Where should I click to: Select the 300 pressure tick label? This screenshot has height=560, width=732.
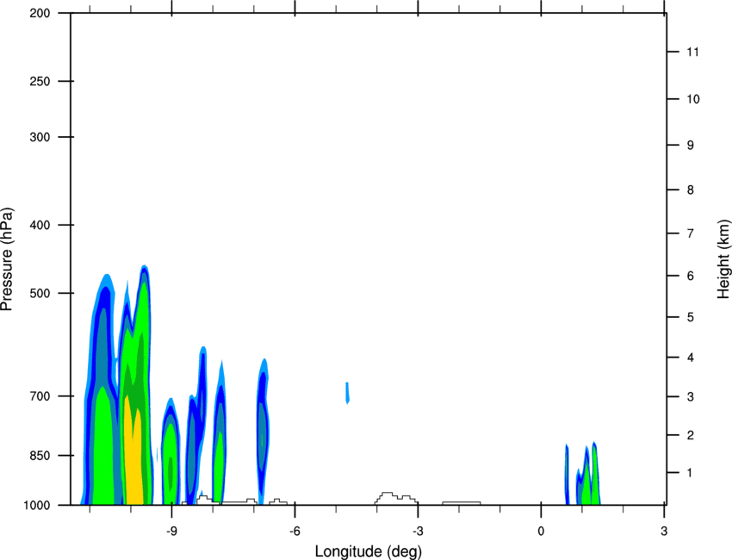click(40, 137)
